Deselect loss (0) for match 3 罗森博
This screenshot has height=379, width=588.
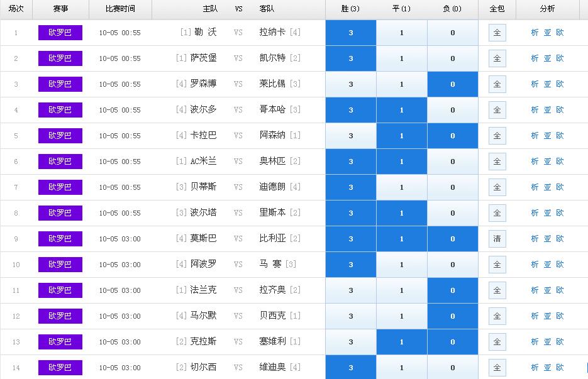[x=453, y=84]
